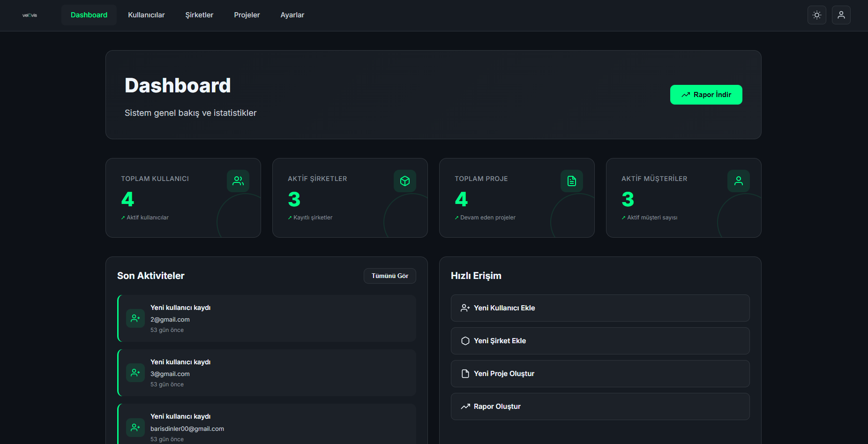Select the Dashboard navigation tab
Screen dimensions: 868x444
[x=89, y=15]
